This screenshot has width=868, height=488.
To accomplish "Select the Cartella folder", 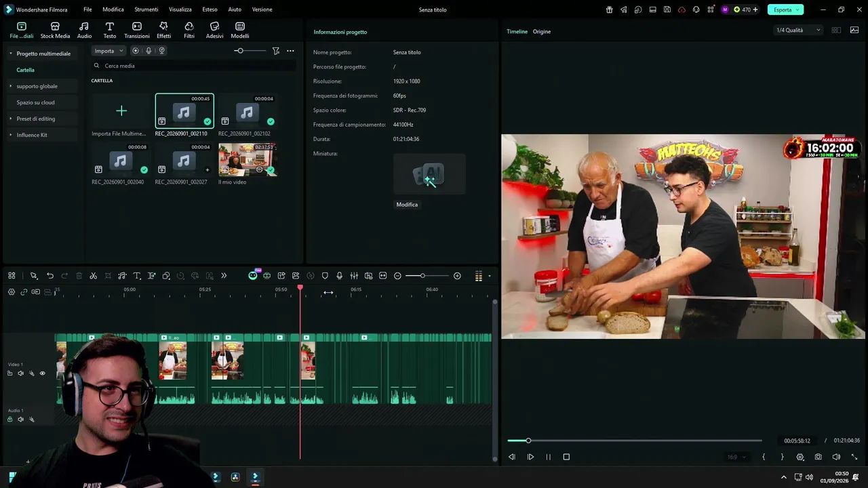I will click(x=26, y=70).
